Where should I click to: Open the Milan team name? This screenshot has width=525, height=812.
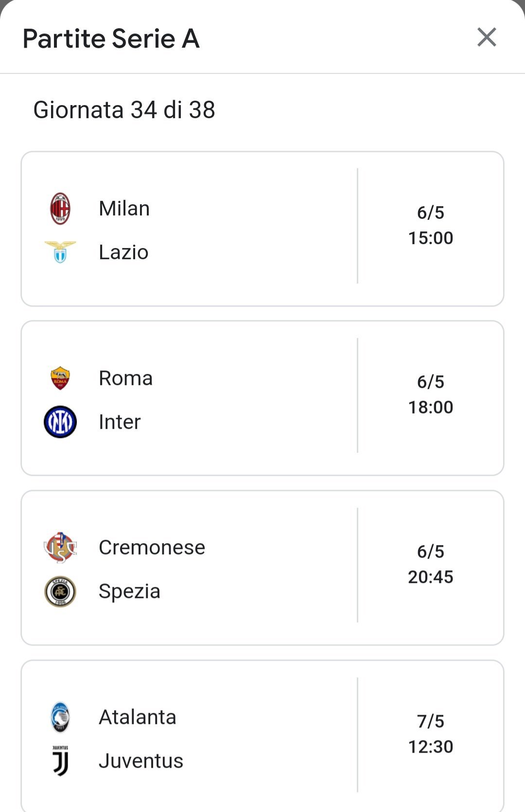(124, 209)
